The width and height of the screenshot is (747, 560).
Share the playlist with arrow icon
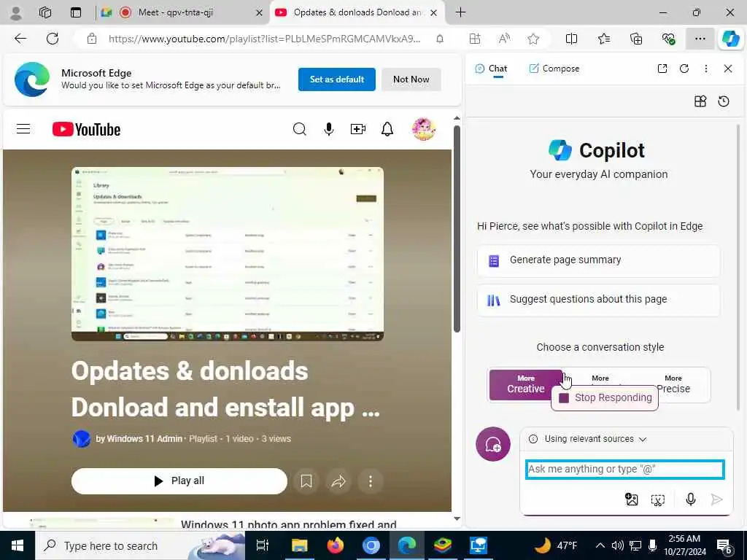[x=338, y=481]
